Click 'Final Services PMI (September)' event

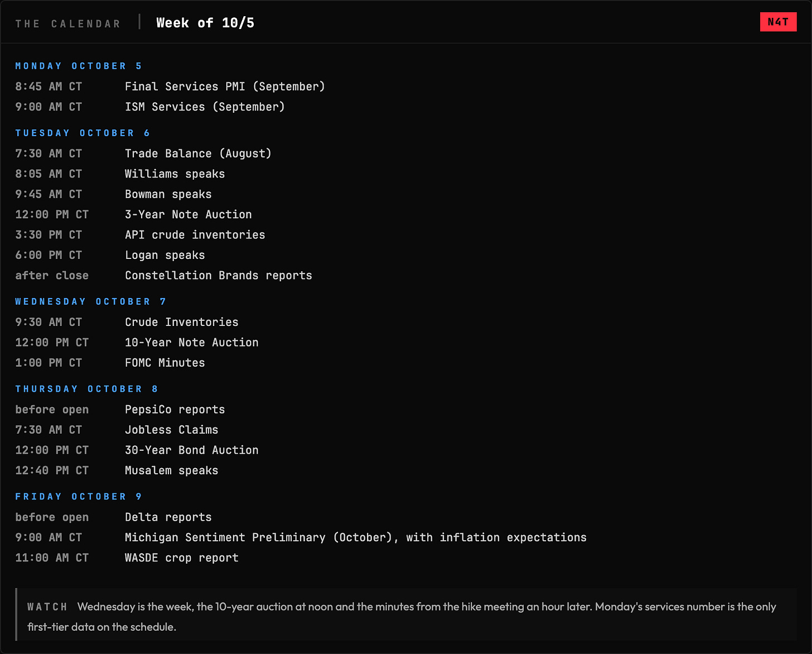pyautogui.click(x=225, y=86)
